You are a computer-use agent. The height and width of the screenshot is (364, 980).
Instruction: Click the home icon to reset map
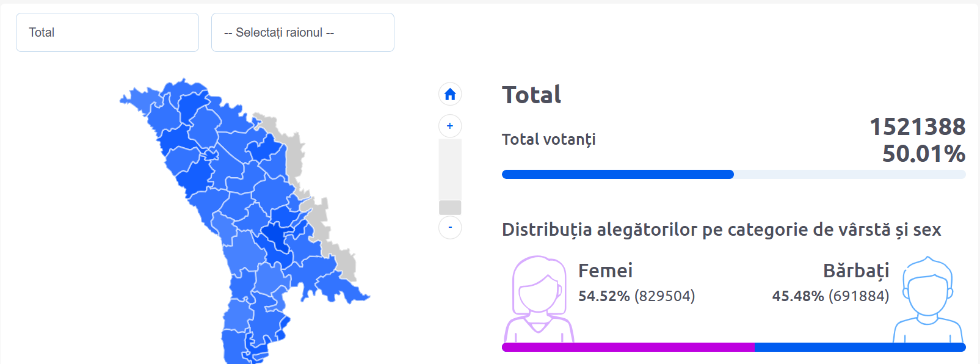[450, 94]
